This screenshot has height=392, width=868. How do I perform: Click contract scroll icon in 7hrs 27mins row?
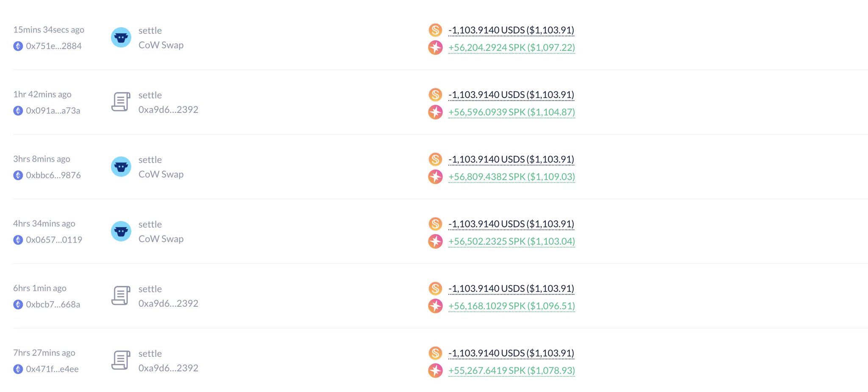click(121, 360)
